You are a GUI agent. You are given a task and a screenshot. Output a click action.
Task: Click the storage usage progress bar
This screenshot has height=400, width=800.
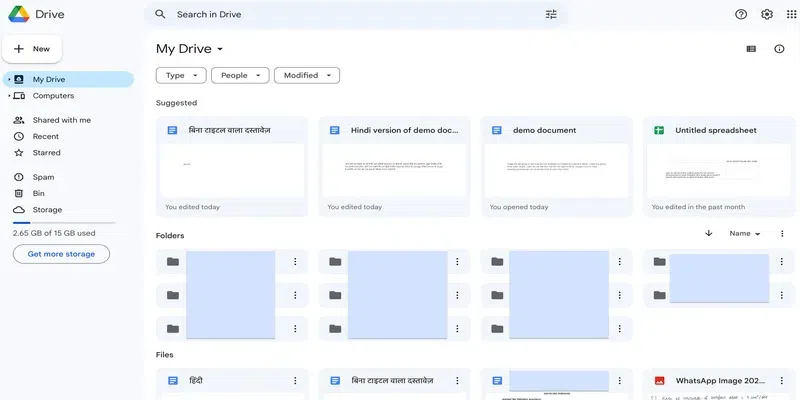click(64, 223)
